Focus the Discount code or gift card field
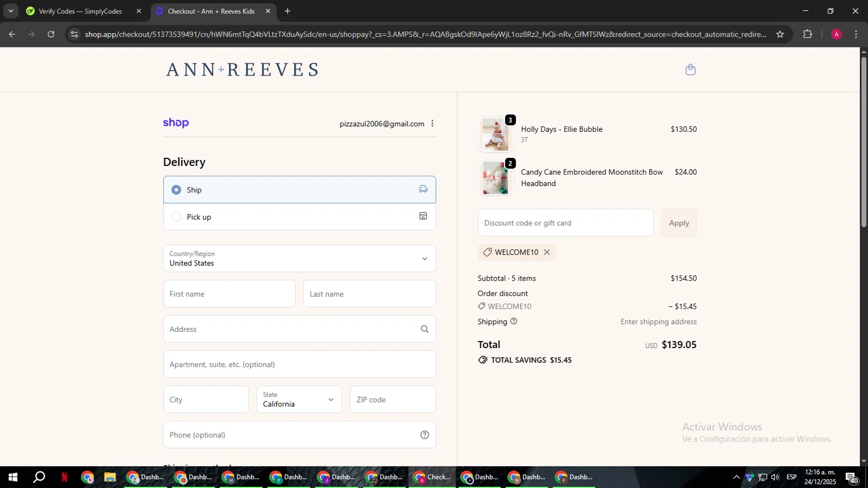868x488 pixels. (x=565, y=223)
